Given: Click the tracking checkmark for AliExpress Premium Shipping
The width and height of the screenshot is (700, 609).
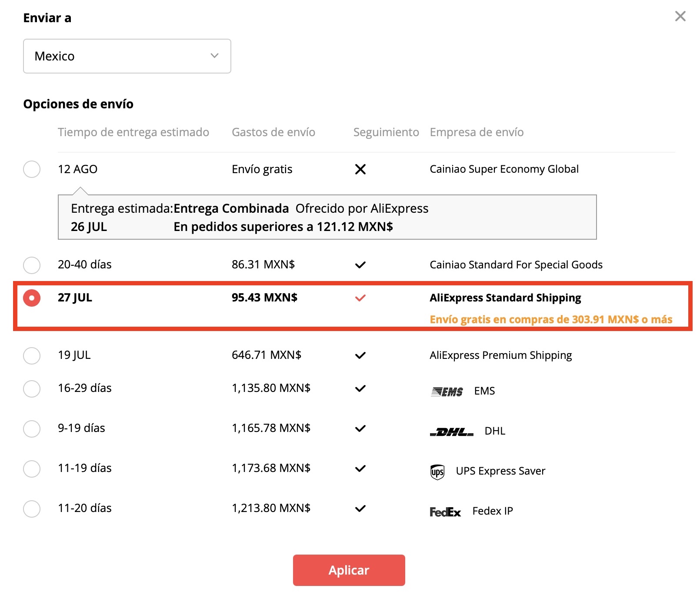Looking at the screenshot, I should coord(360,355).
